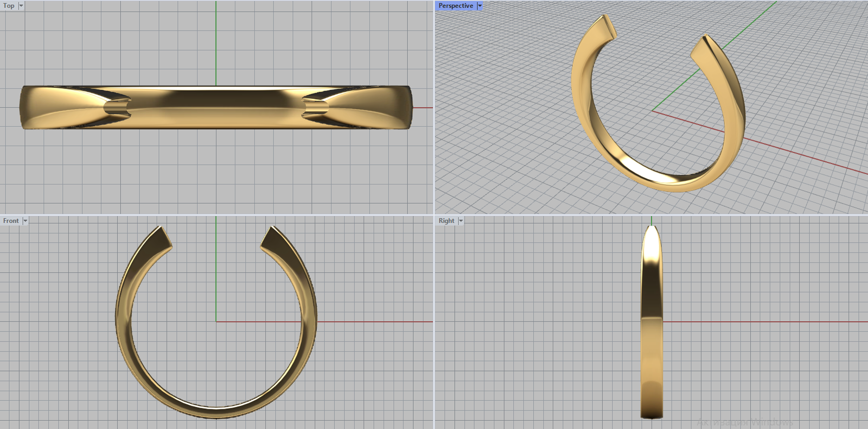The height and width of the screenshot is (429, 868).
Task: Click the left notch cutout in Top view
Action: (x=118, y=107)
